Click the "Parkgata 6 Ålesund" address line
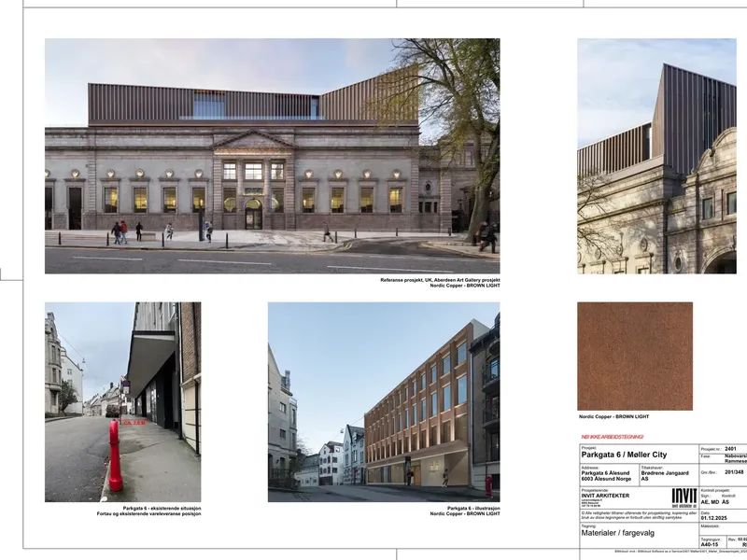Screen dimensions: 747x560 click(x=605, y=473)
